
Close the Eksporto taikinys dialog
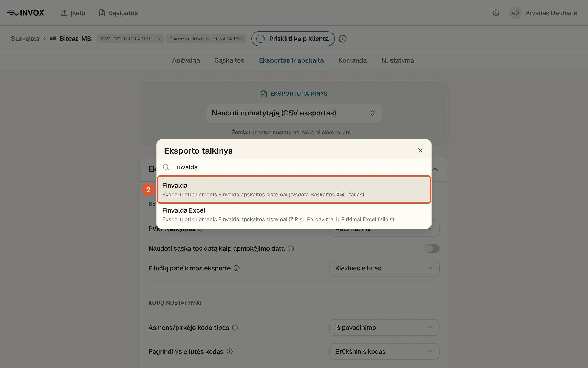tap(420, 150)
